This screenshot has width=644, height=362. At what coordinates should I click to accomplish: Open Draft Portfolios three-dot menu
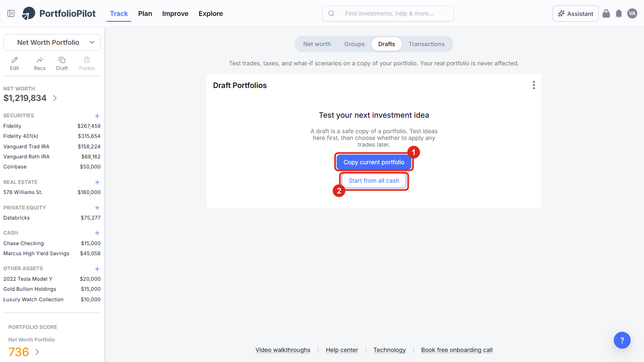[x=534, y=85]
